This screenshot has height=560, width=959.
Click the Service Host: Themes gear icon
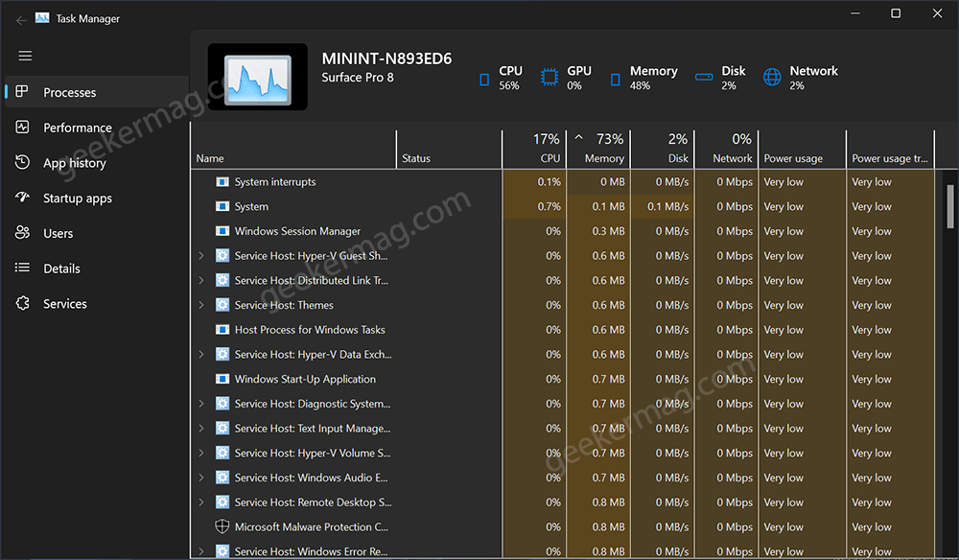[222, 305]
